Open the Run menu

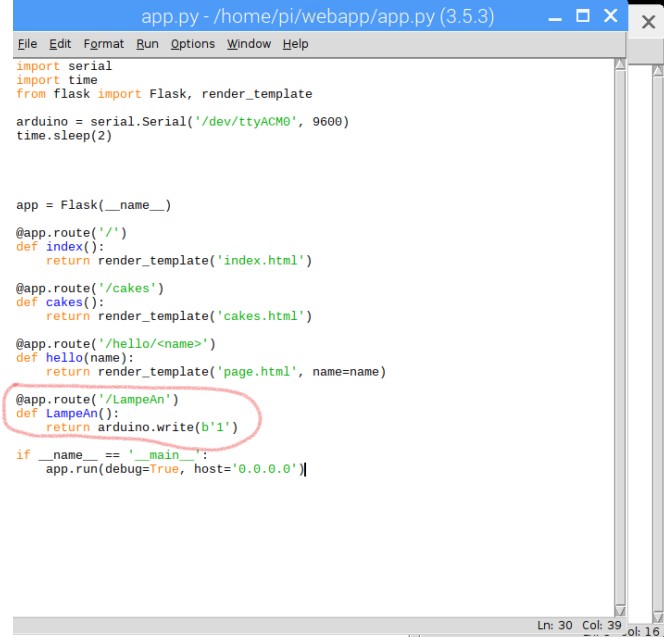pyautogui.click(x=147, y=44)
